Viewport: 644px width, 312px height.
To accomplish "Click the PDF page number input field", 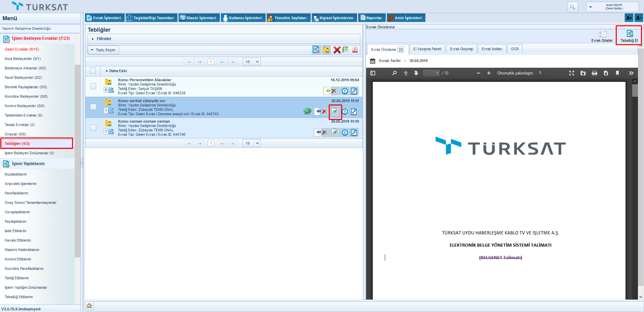I will coord(431,73).
